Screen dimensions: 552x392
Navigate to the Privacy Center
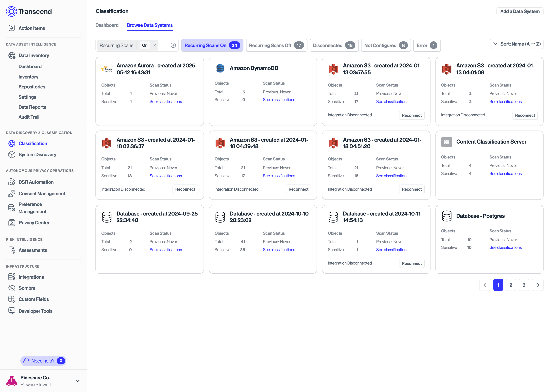pos(34,222)
